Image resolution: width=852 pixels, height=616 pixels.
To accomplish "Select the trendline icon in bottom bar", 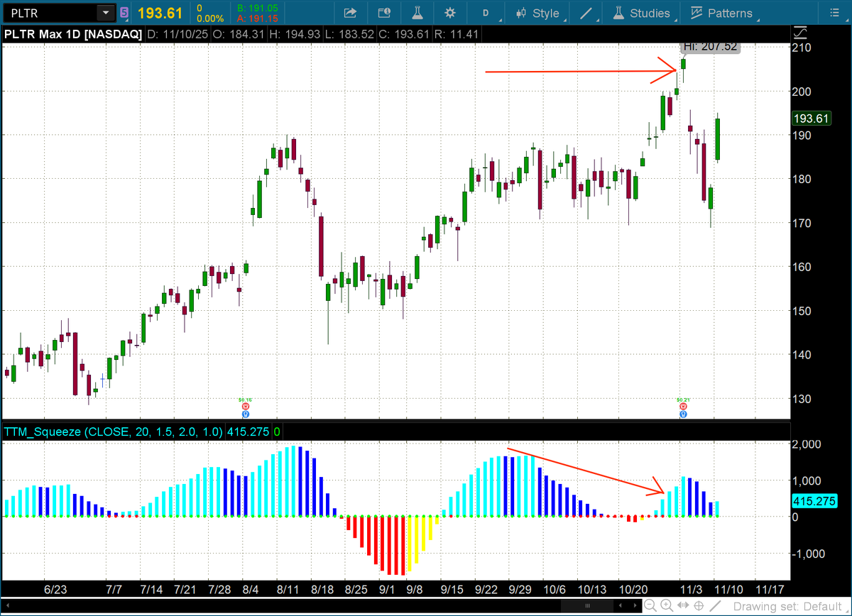I will coord(714,605).
